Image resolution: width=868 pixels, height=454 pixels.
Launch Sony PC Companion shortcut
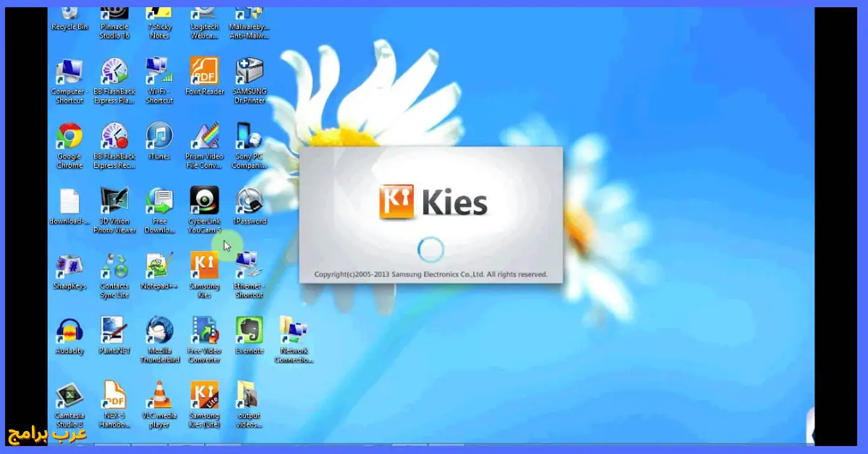point(250,146)
